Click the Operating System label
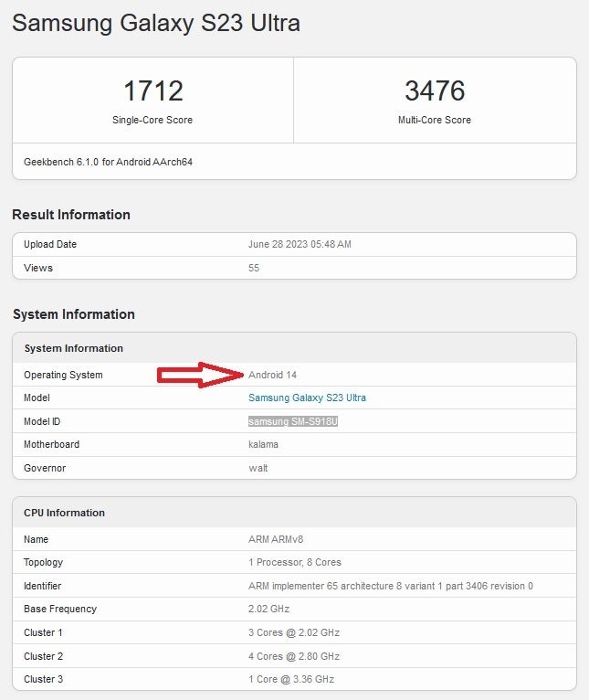 [63, 375]
